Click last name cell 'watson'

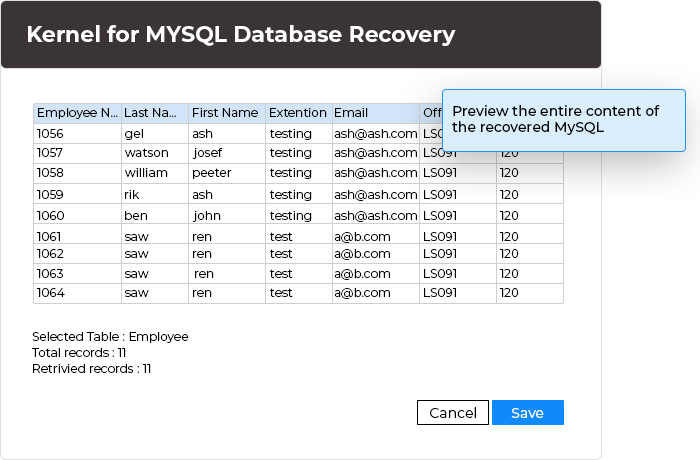pos(155,153)
